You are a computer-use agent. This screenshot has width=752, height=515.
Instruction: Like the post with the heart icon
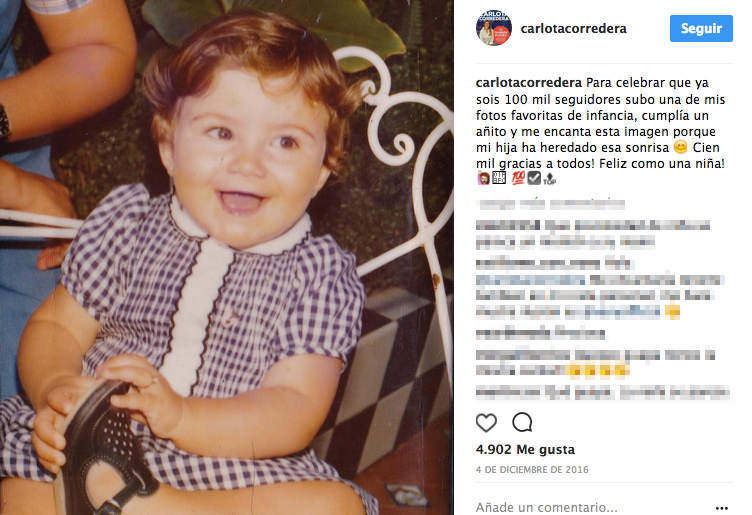pyautogui.click(x=486, y=422)
